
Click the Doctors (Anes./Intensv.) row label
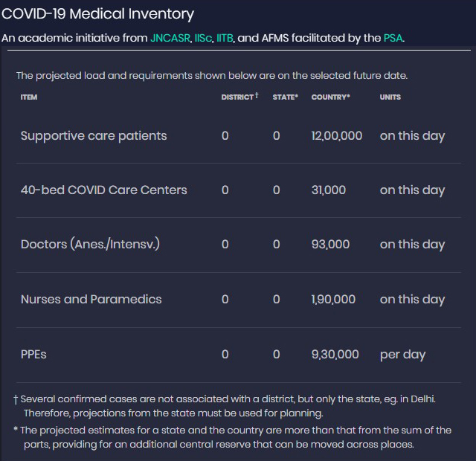pyautogui.click(x=90, y=245)
